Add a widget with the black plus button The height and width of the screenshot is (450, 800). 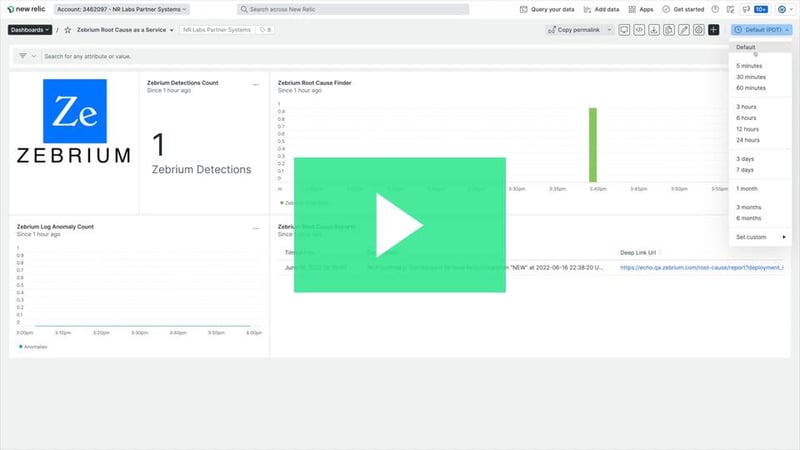(x=714, y=30)
